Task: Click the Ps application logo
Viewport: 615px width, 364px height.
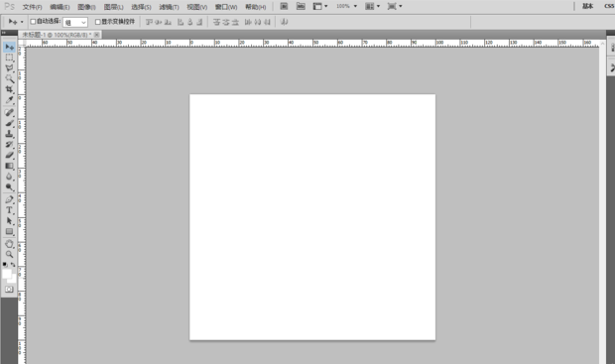Action: pyautogui.click(x=9, y=6)
